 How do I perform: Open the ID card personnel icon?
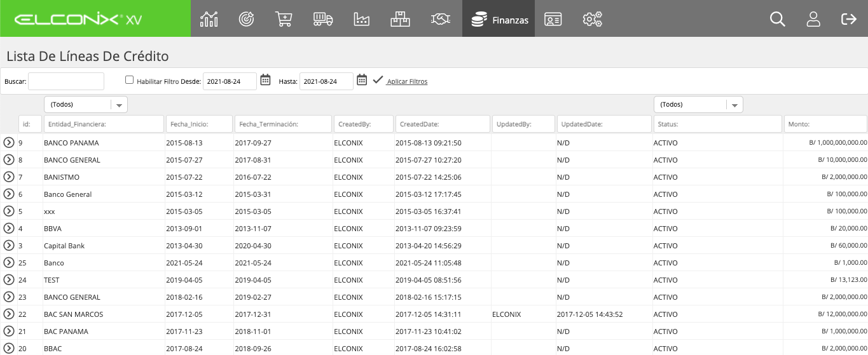coord(553,20)
